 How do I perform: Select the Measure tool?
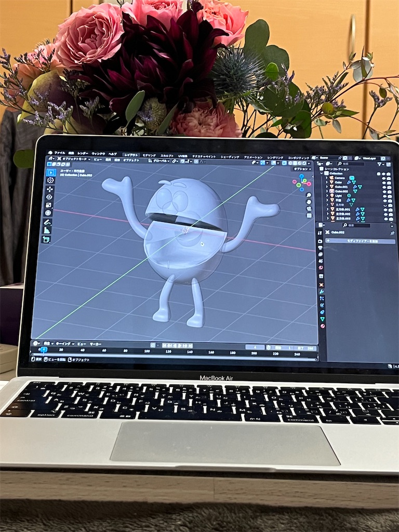click(x=47, y=230)
